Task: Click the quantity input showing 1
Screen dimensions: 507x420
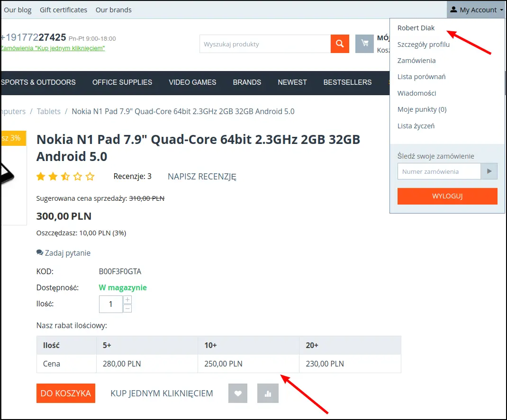Action: point(110,304)
